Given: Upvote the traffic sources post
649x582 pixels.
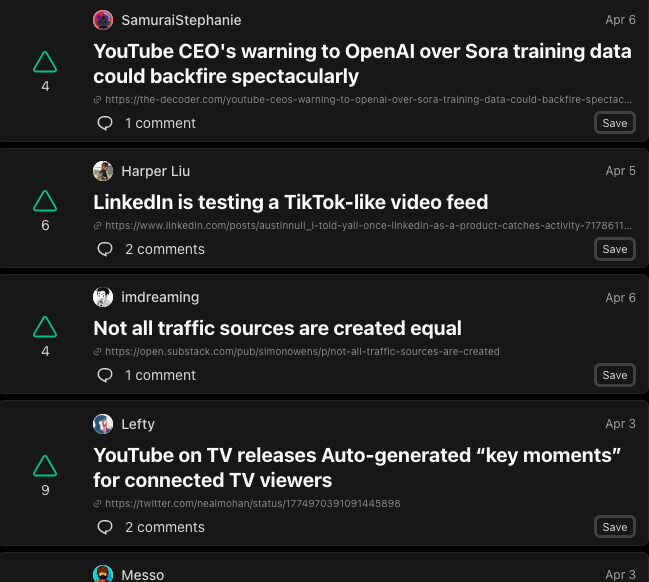Looking at the screenshot, I should point(45,327).
